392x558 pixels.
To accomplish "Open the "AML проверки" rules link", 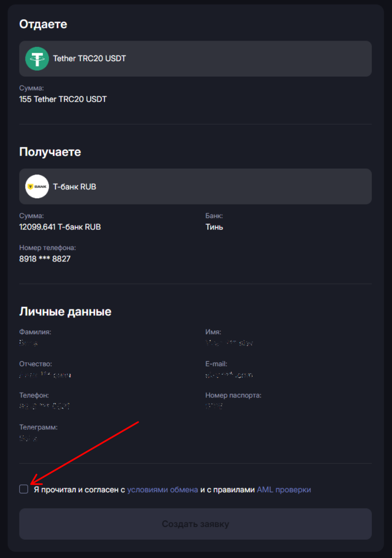I will [x=284, y=490].
